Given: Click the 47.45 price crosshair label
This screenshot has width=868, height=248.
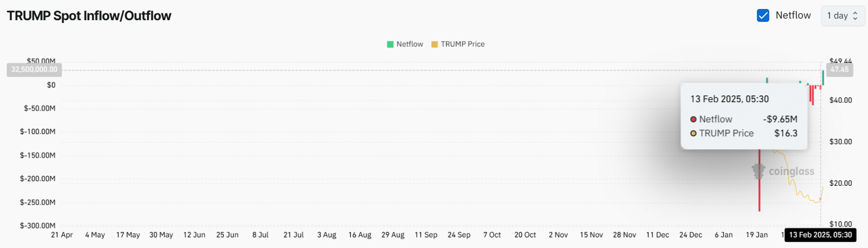Looking at the screenshot, I should tap(840, 70).
